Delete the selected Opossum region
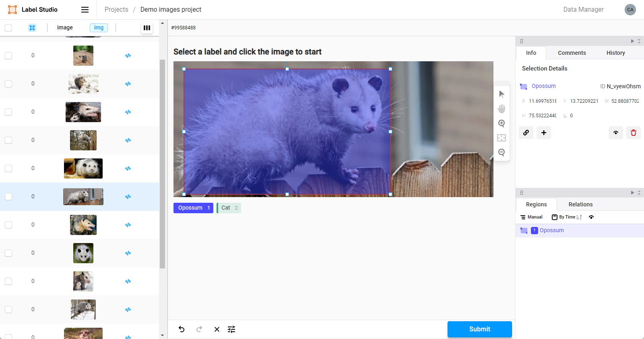This screenshot has width=644, height=339. pos(634,133)
